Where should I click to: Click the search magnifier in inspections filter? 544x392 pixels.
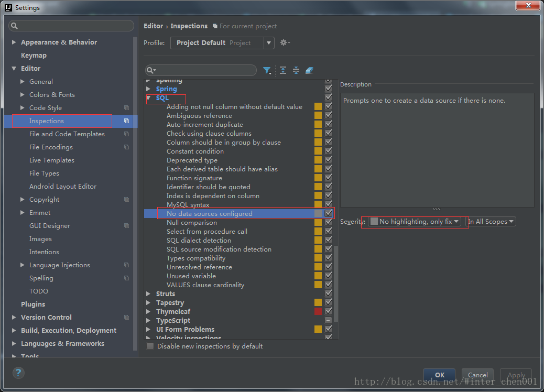150,70
